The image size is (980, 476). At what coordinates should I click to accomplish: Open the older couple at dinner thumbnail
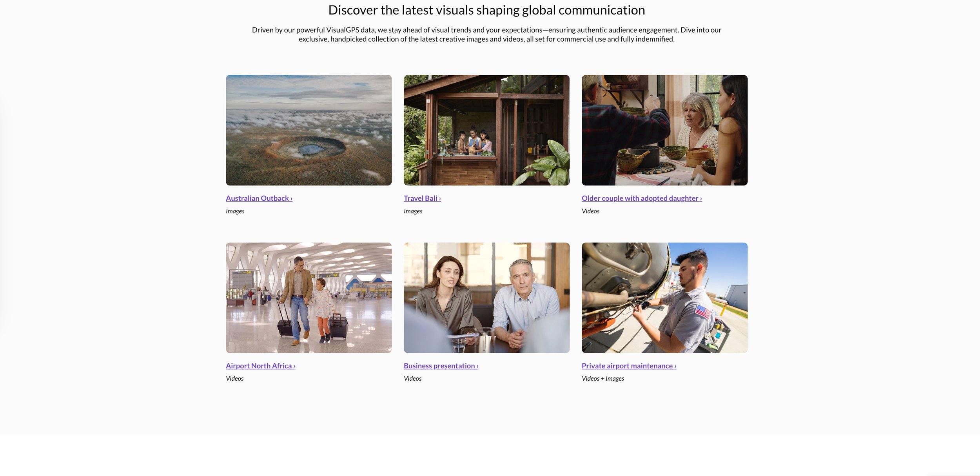664,130
